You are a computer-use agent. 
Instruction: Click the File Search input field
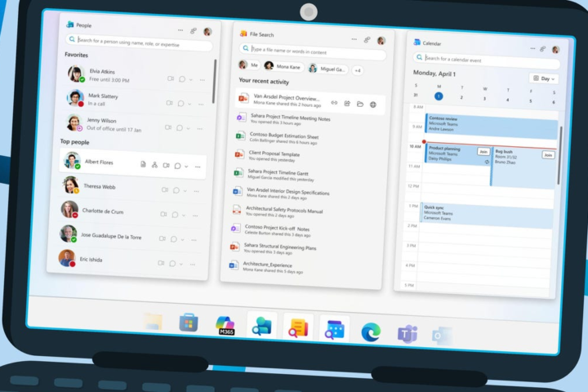click(313, 51)
